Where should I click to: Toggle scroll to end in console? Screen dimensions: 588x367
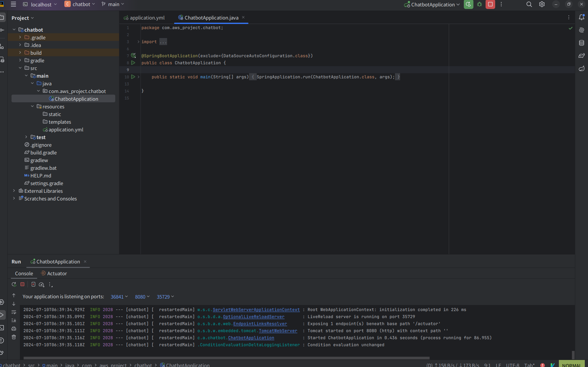coord(14,320)
